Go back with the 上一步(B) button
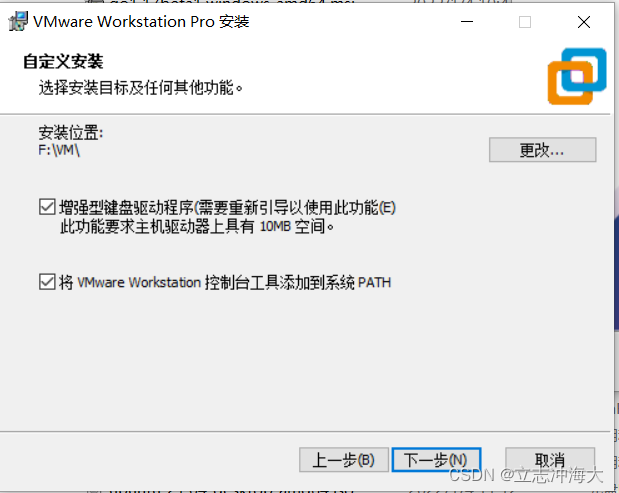619x493 pixels. click(344, 459)
